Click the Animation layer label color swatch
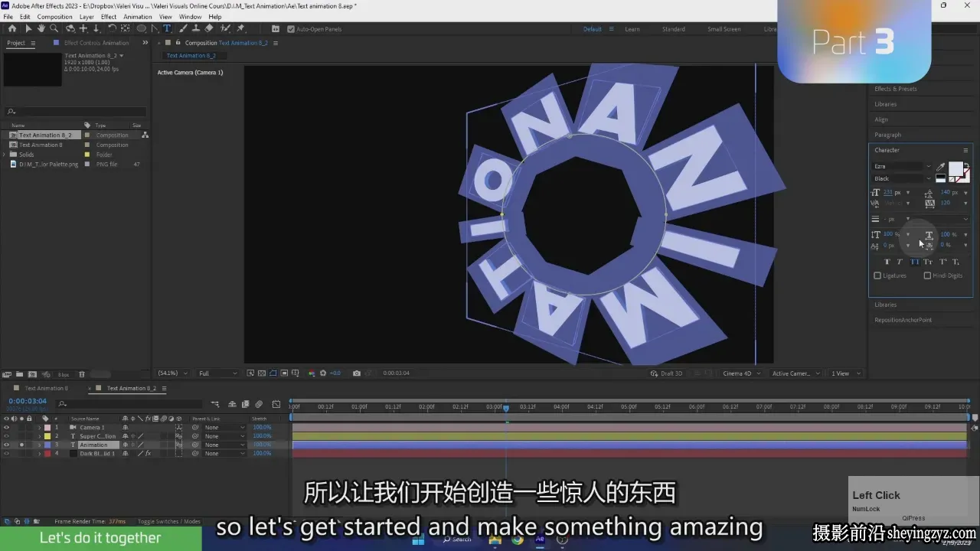 47,445
